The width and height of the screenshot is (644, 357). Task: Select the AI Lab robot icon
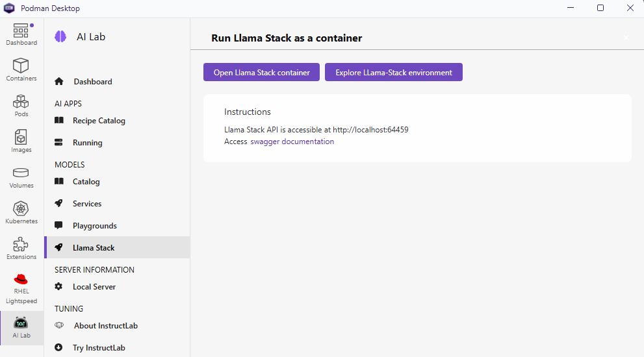point(21,323)
